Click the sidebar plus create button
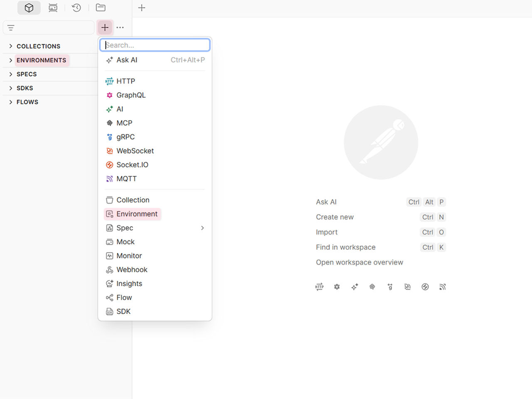 (105, 27)
